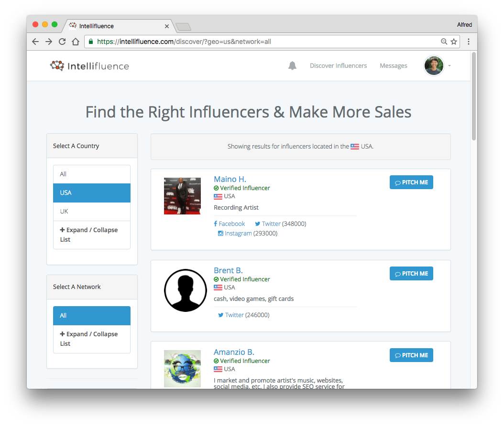504x427 pixels.
Task: Reload the page with the refresh icon
Action: (62, 42)
